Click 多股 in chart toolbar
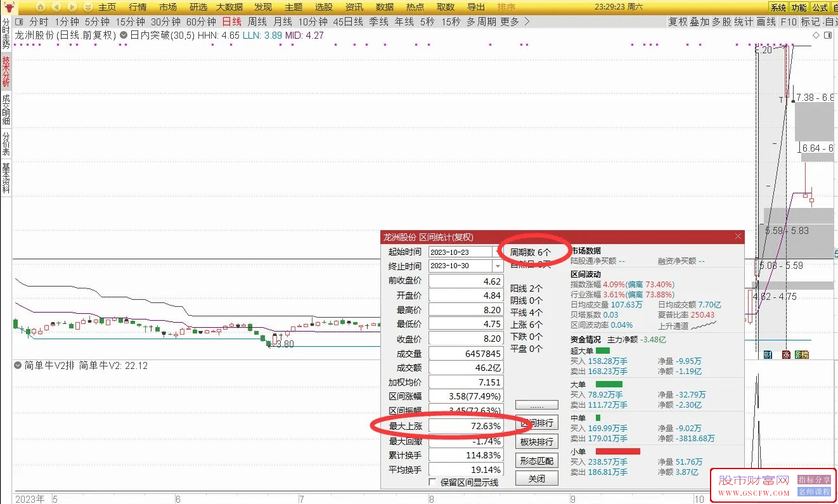Viewport: 838px width, 504px height. pyautogui.click(x=721, y=22)
